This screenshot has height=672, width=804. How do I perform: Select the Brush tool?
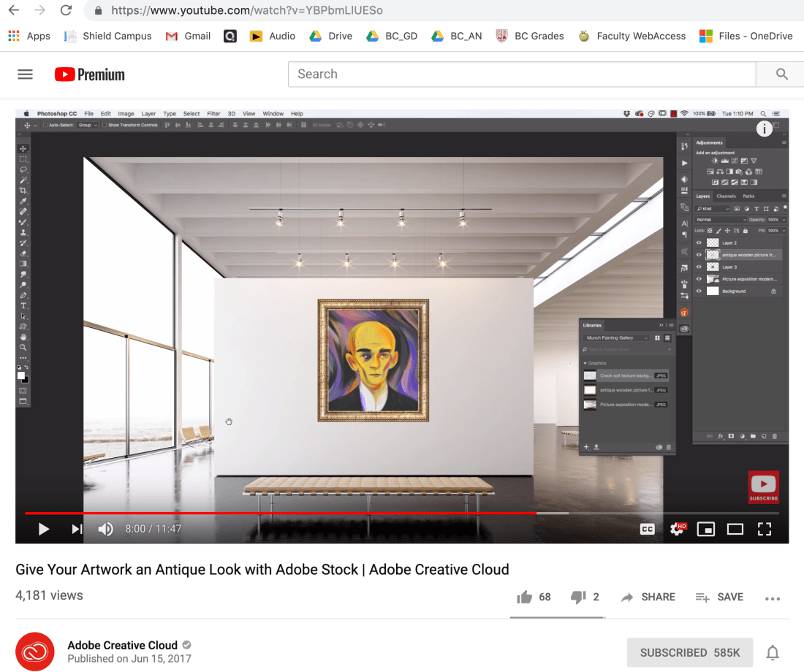click(x=23, y=221)
